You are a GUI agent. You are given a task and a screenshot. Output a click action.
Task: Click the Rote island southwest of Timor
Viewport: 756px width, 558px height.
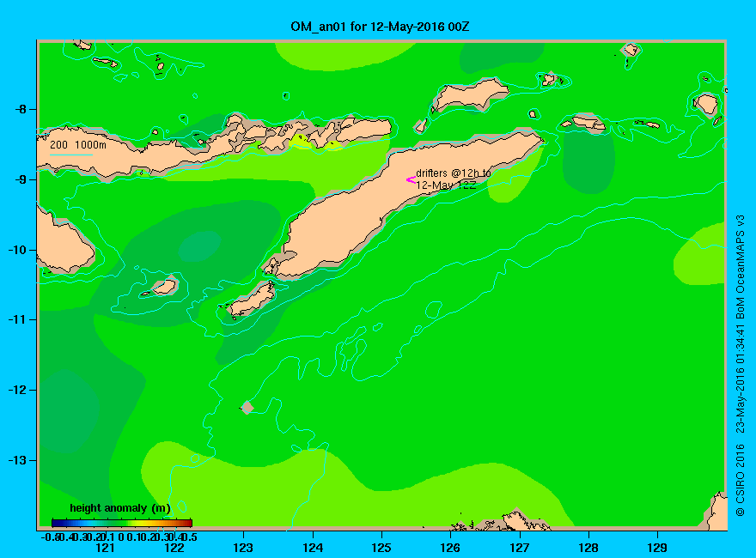click(x=251, y=300)
